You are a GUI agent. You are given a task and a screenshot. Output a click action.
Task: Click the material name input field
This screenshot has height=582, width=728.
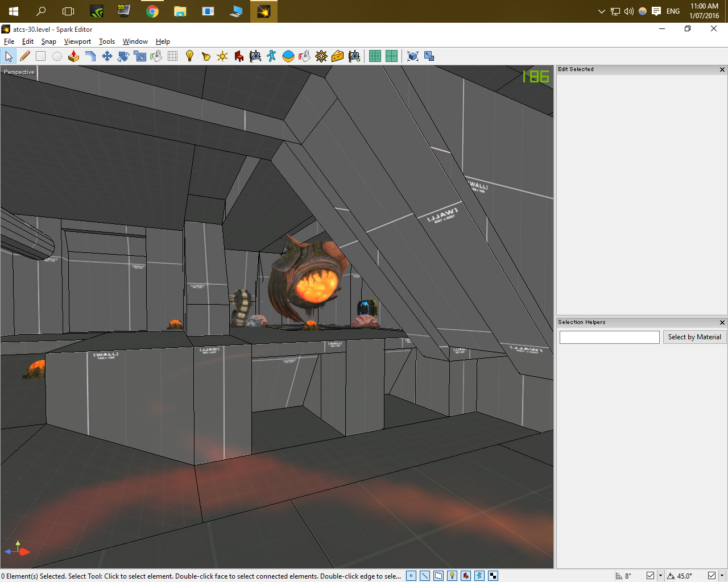click(609, 338)
